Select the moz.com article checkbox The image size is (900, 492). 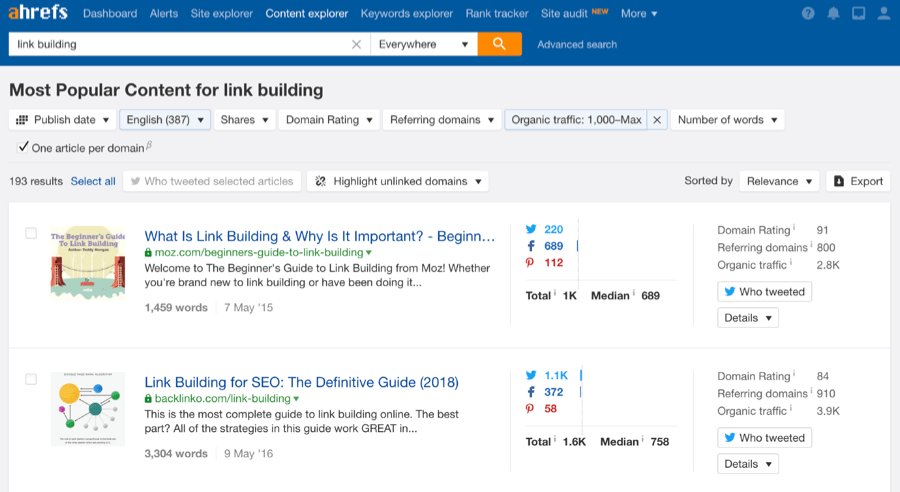point(31,233)
